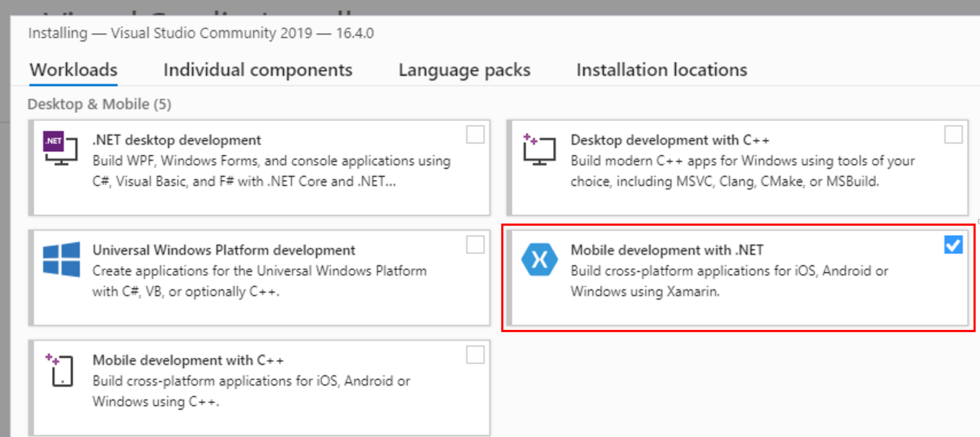Go to the Installation locations tab

pyautogui.click(x=661, y=69)
